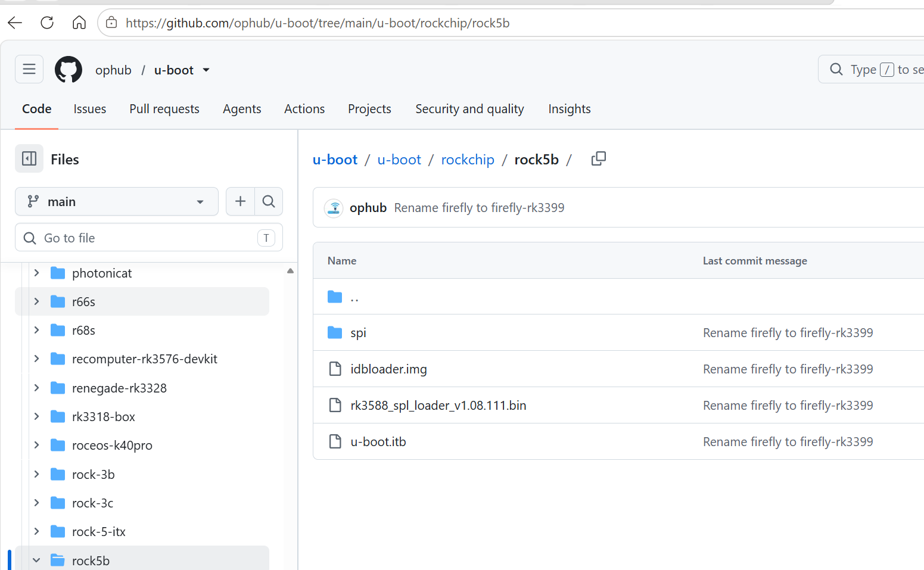The height and width of the screenshot is (570, 924).
Task: Click the branch icon on main selector
Action: coord(33,201)
